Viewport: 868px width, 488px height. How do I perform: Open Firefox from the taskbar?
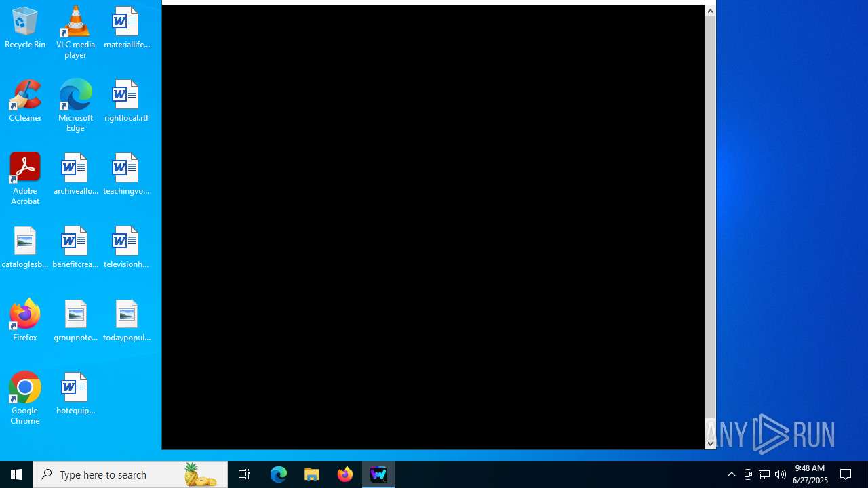tap(345, 474)
